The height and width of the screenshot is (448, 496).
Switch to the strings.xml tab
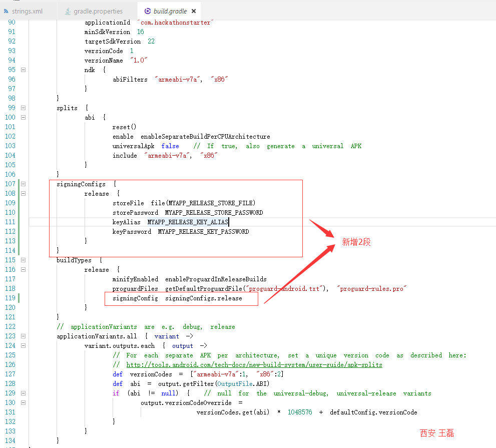pyautogui.click(x=26, y=11)
